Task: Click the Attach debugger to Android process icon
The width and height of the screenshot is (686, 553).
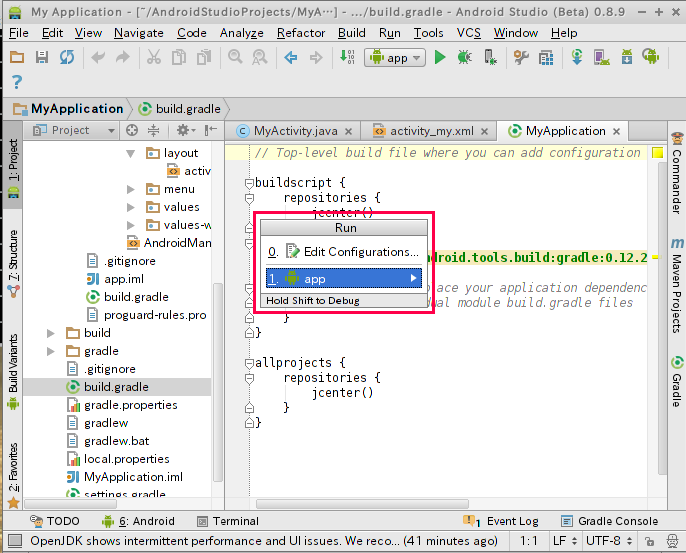Action: click(x=490, y=57)
